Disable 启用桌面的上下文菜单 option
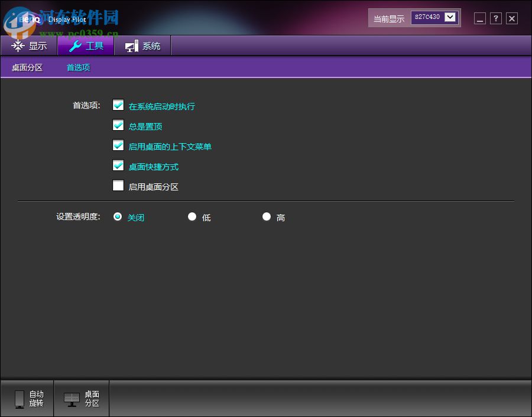This screenshot has height=417, width=532. point(118,145)
